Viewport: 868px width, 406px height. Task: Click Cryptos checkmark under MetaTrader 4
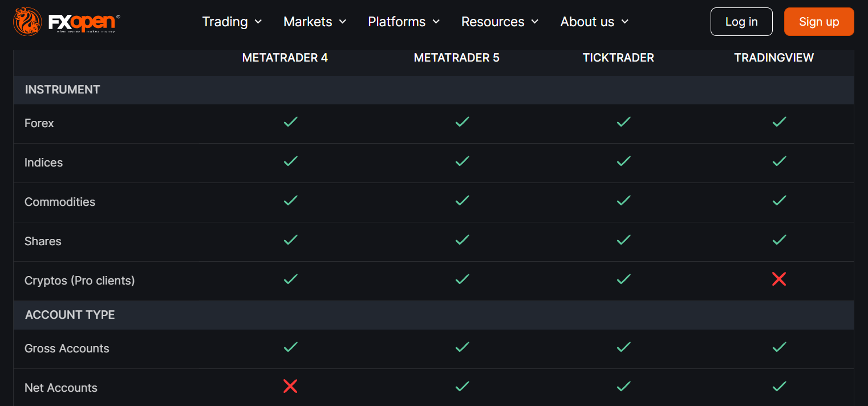291,279
